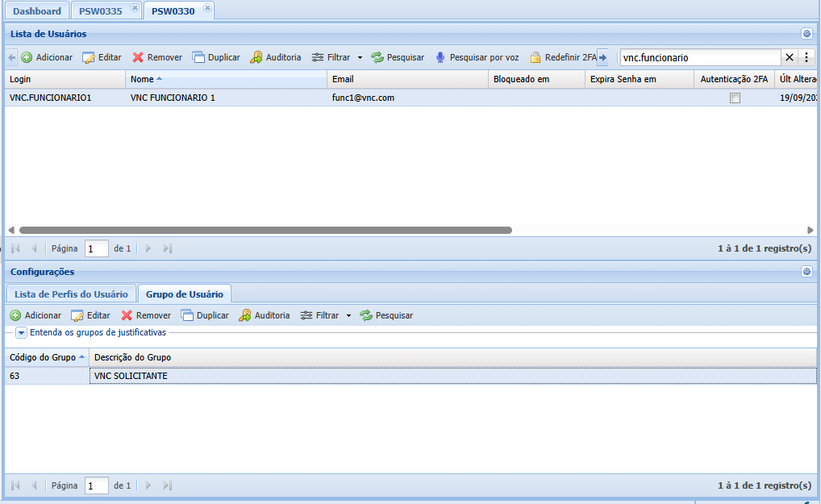
Task: Click Adicionar in the Configurações toolbar
Action: point(35,315)
